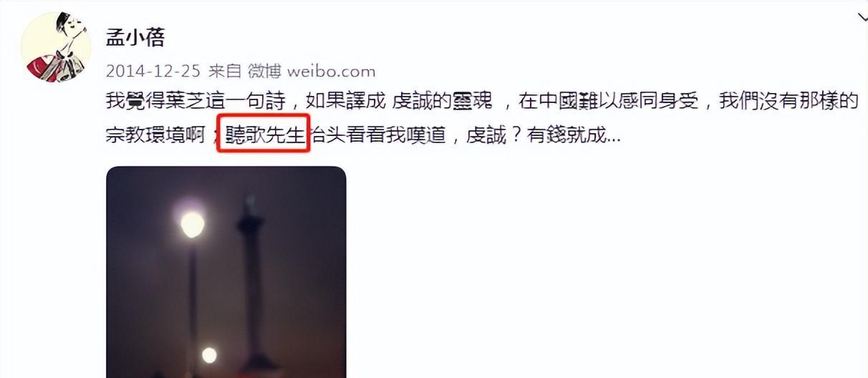
Task: Click the weibo.com domain text
Action: (332, 71)
